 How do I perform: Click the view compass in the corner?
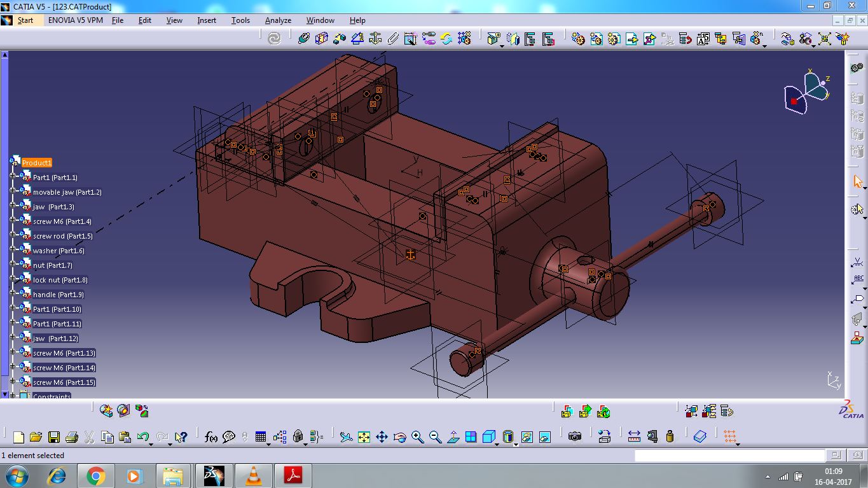click(806, 93)
